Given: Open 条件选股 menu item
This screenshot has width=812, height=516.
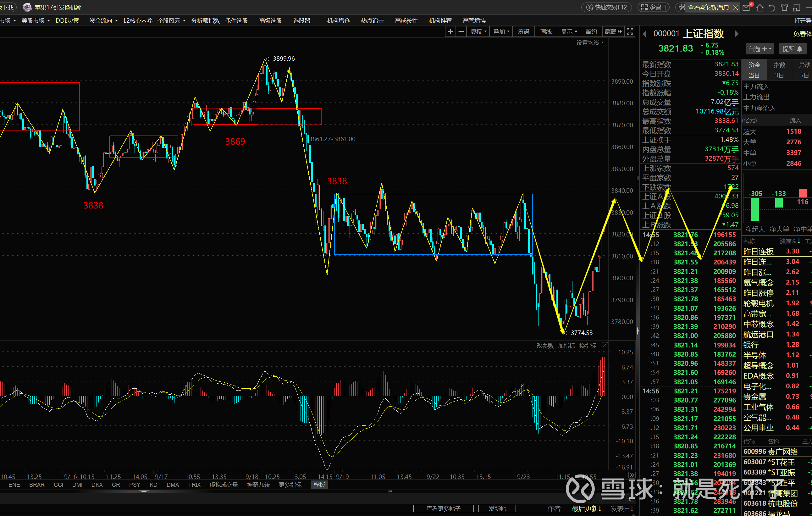Looking at the screenshot, I should coord(236,20).
